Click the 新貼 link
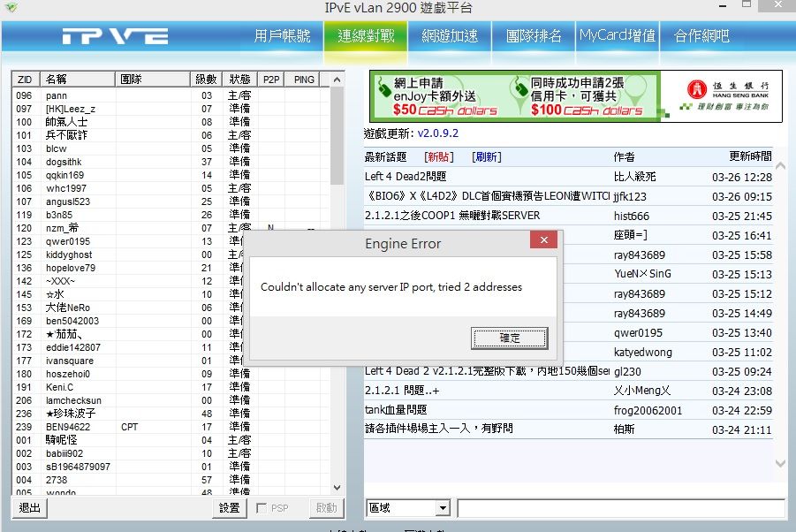Image resolution: width=796 pixels, height=532 pixels. pyautogui.click(x=438, y=157)
